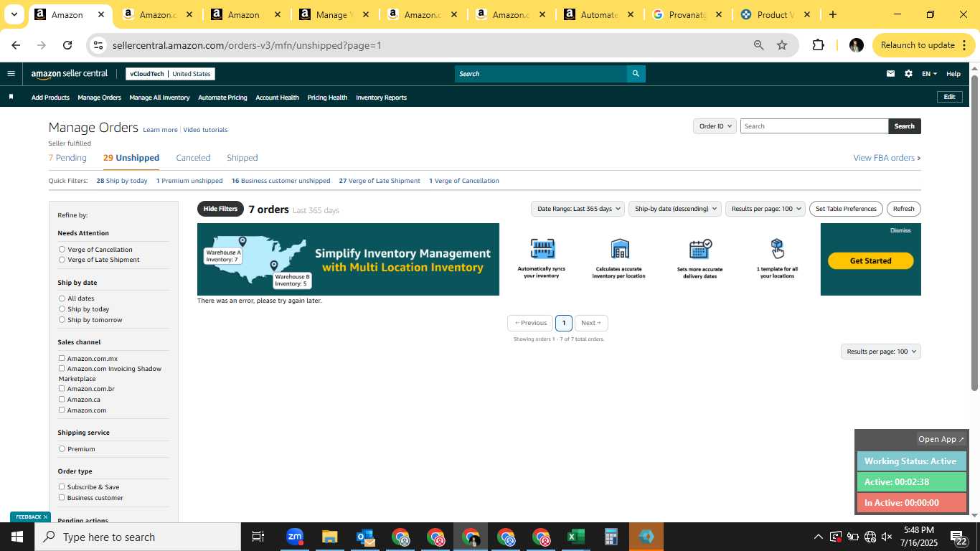Open a new browser tab
Image resolution: width=980 pixels, height=551 pixels.
[832, 14]
